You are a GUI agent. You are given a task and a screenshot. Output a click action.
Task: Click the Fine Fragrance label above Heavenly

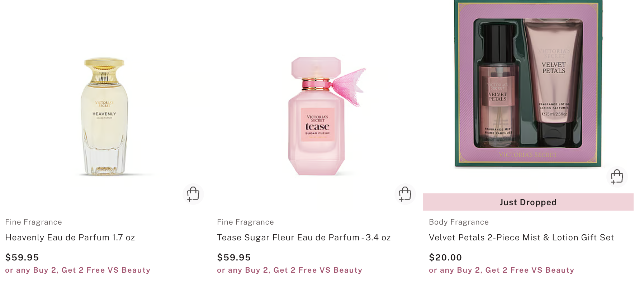click(34, 222)
